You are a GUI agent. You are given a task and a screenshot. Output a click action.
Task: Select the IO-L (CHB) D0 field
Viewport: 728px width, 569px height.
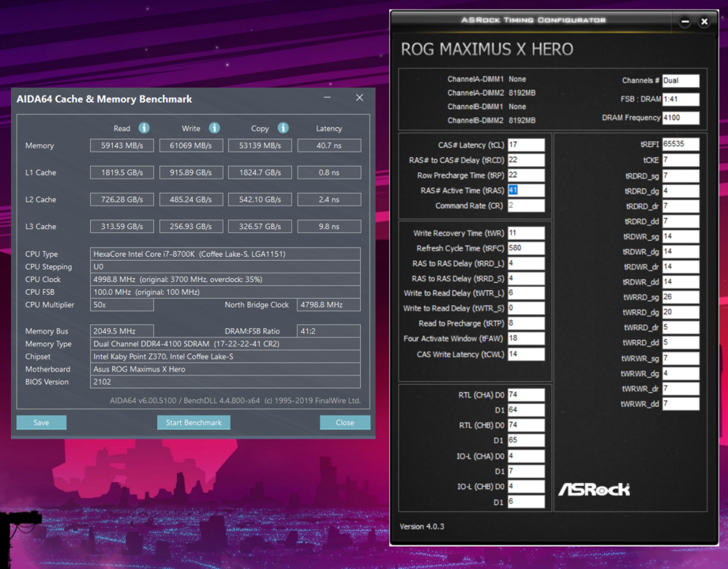pos(526,486)
